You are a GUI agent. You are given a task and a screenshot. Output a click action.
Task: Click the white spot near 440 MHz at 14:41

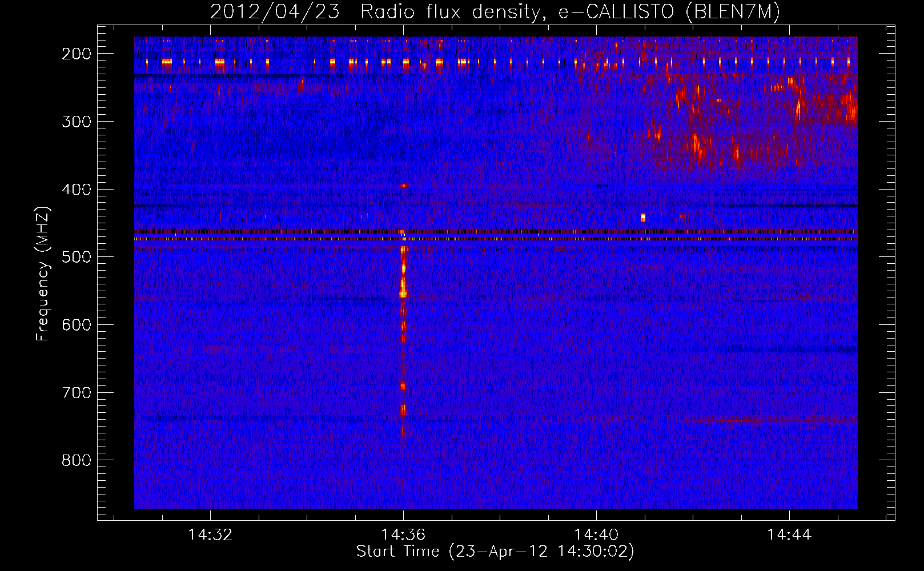pyautogui.click(x=643, y=218)
